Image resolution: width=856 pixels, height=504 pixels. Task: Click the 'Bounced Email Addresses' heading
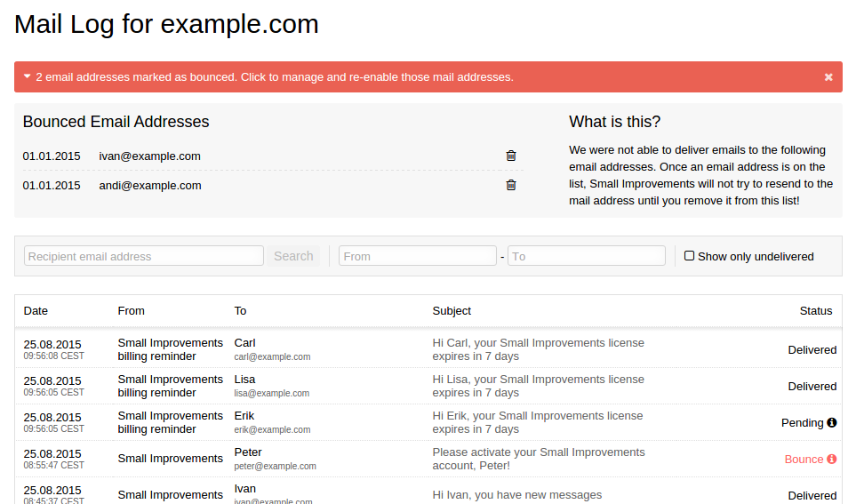116,122
